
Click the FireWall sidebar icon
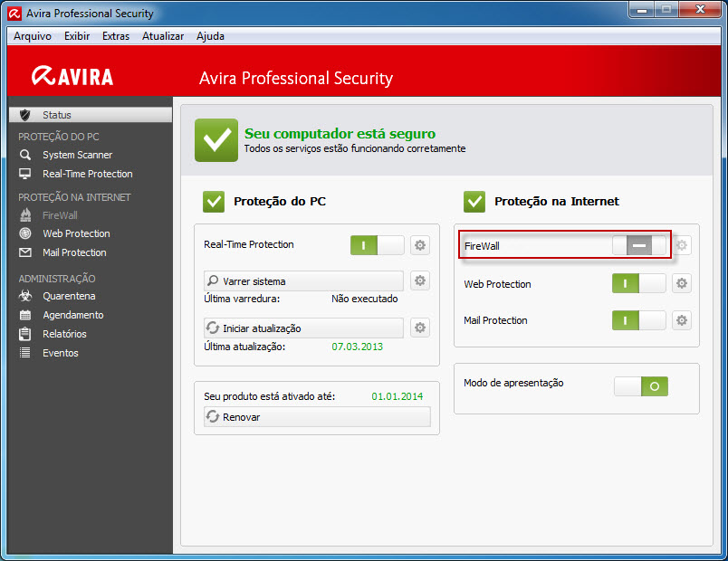25,214
